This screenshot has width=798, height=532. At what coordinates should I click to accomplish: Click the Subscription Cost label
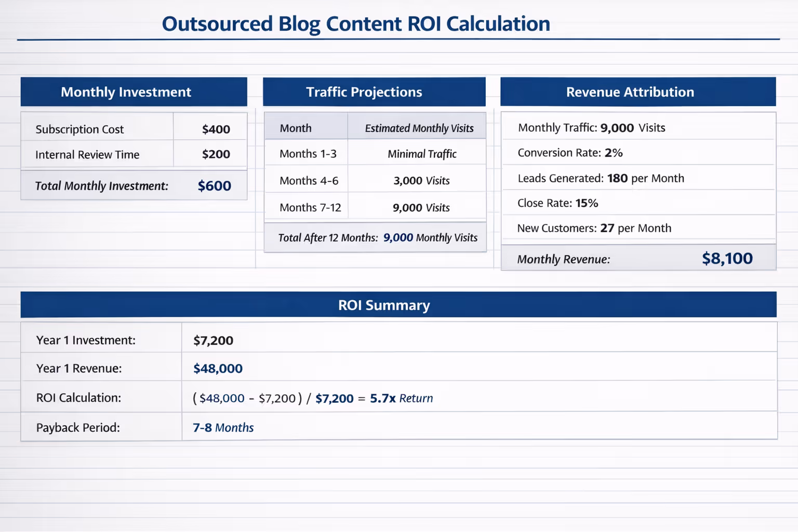coord(79,129)
